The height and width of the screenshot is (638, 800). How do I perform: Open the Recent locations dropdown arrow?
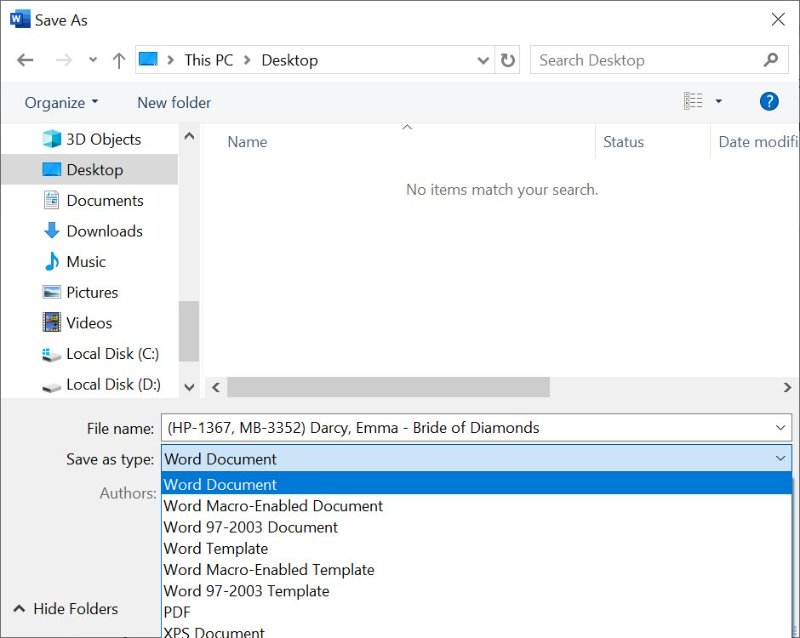pos(93,60)
